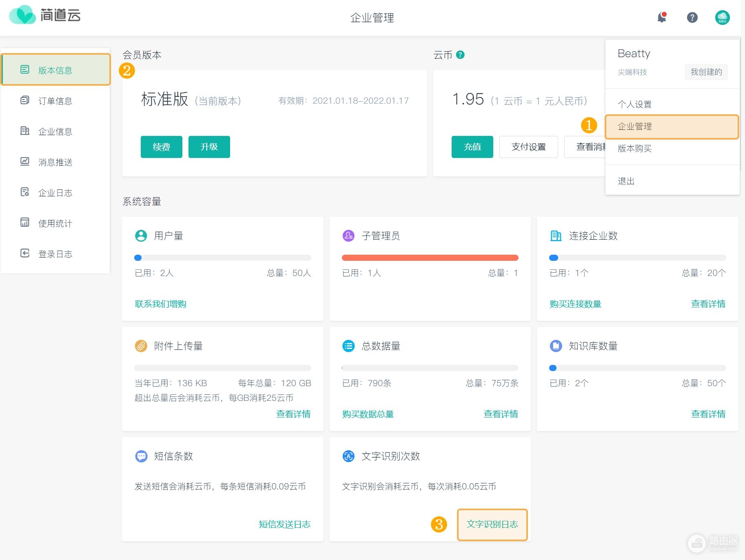745x560 pixels.
Task: Click the 文字识别次数 scan icon
Action: click(x=348, y=456)
